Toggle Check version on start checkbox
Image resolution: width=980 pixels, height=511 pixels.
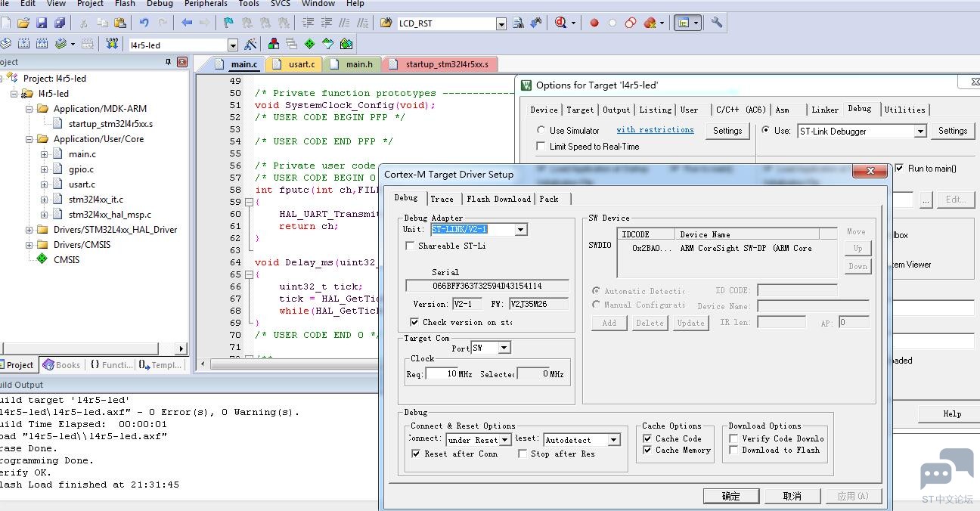coord(414,322)
